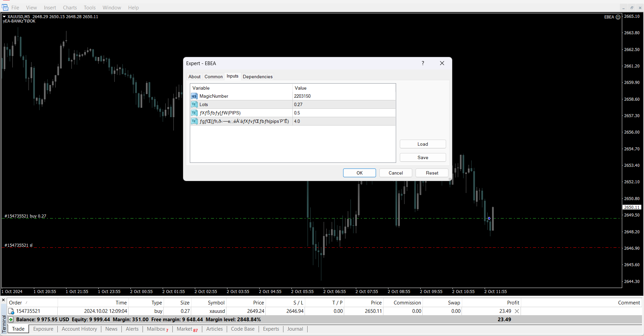Click the question mark help icon in dialog
The width and height of the screenshot is (644, 336).
coord(423,63)
